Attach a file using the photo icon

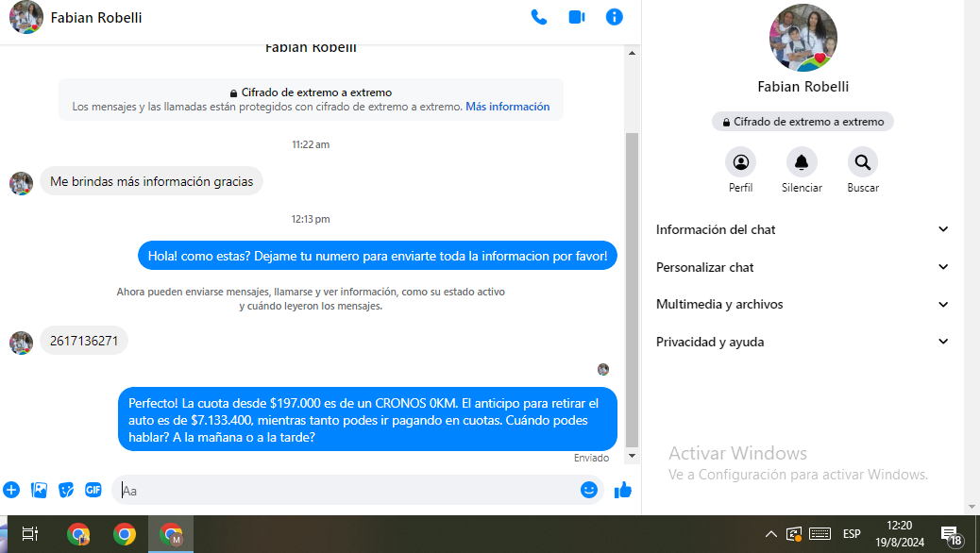tap(39, 490)
